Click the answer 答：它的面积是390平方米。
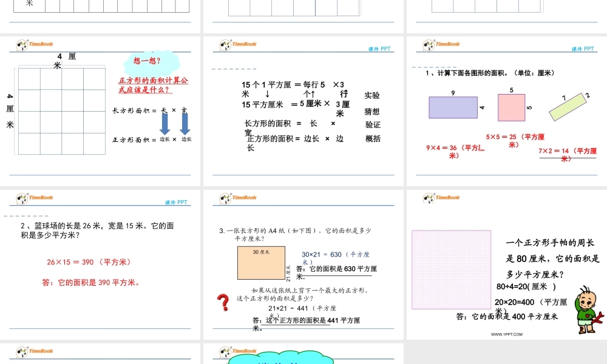The height and width of the screenshot is (364, 607). click(x=91, y=282)
